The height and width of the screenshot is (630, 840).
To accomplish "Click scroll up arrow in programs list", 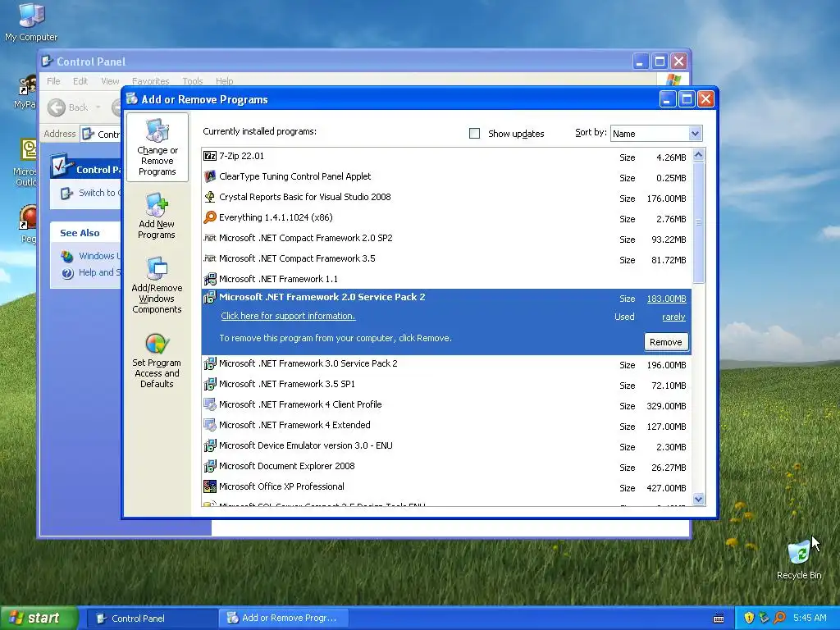I will point(698,155).
